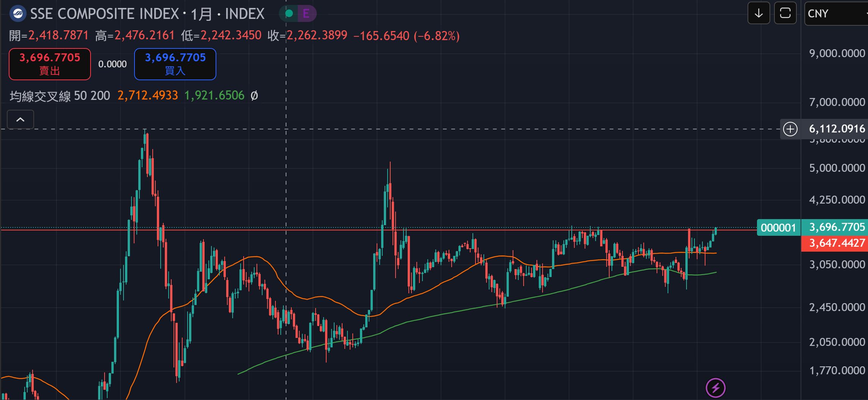Click the 2,050.0000 price axis label

(x=837, y=342)
